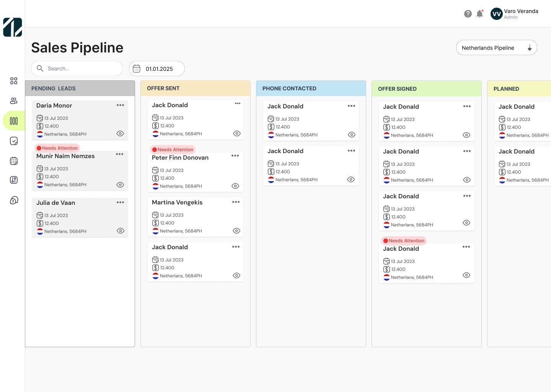Toggle eye icon on Daria Monor card
Image resolution: width=551 pixels, height=392 pixels.
[120, 134]
